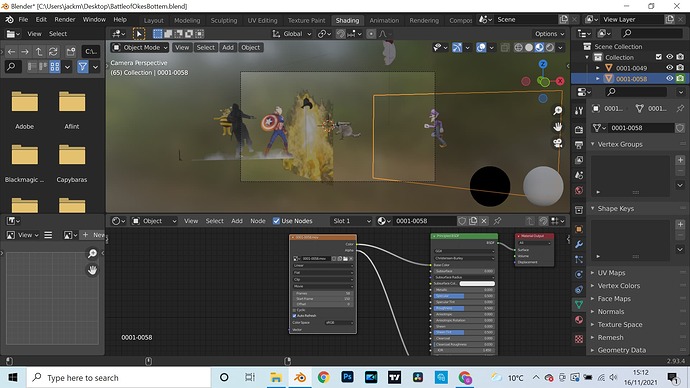Go back in file browser
Viewport: 690px width, 388px height.
click(x=11, y=51)
